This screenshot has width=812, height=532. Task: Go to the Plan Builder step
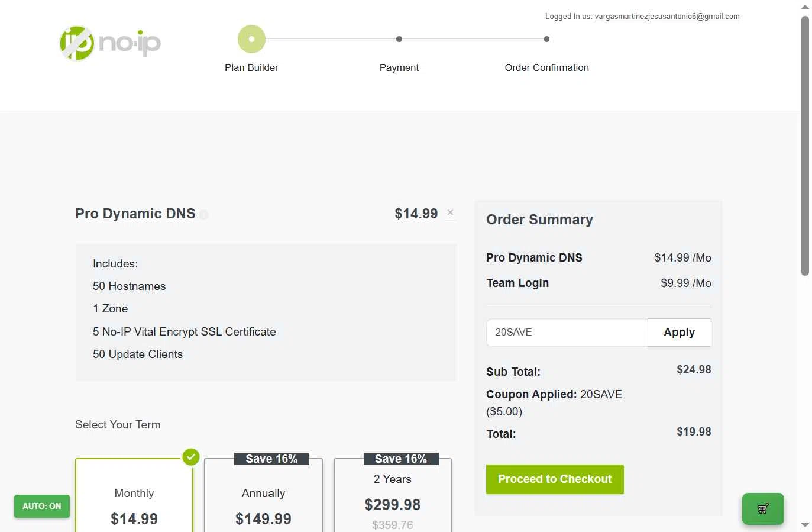(x=251, y=67)
